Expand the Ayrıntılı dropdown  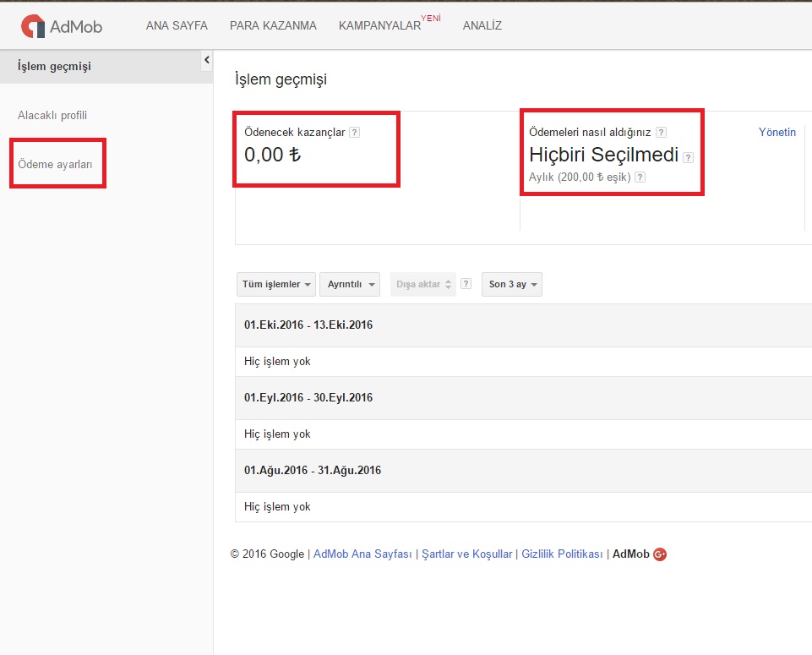coord(349,284)
